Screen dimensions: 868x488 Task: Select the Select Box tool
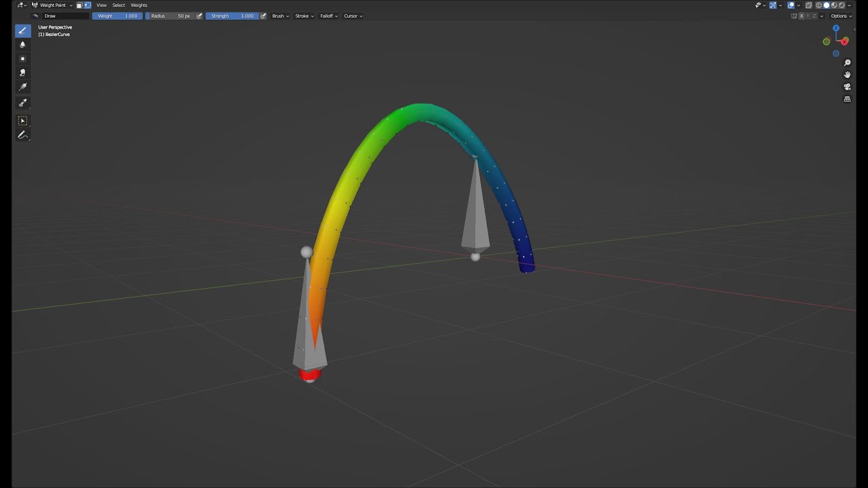point(22,121)
